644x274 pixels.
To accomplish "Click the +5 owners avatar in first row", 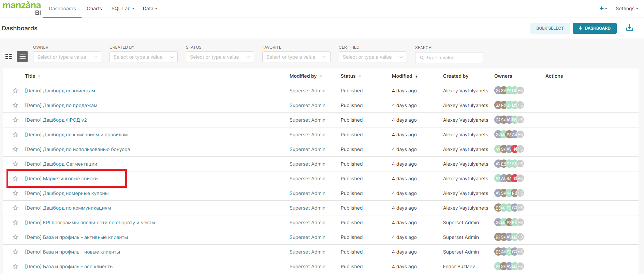I will (520, 91).
